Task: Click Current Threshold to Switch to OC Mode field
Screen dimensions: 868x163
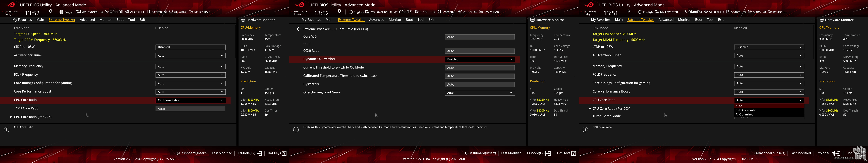Action: 480,68
